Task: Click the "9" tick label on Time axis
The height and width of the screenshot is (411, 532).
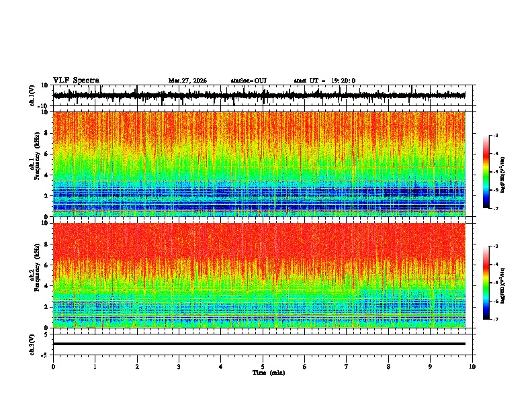Action: [430, 367]
